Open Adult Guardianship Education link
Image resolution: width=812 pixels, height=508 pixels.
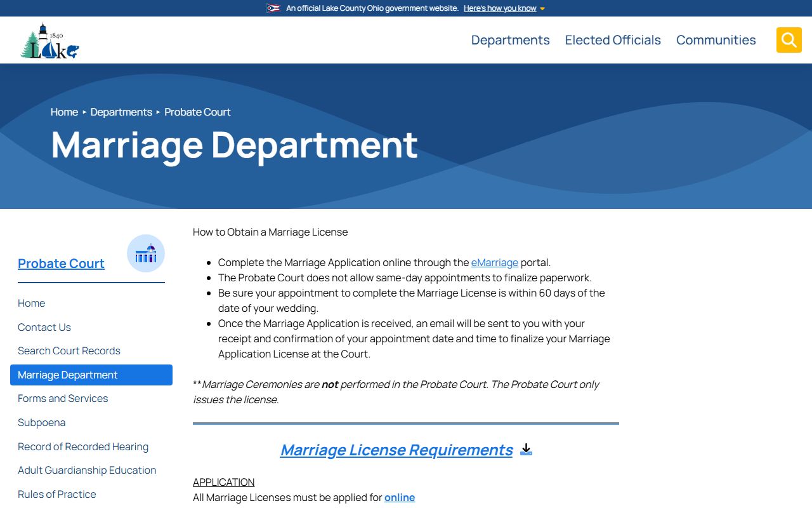87,470
